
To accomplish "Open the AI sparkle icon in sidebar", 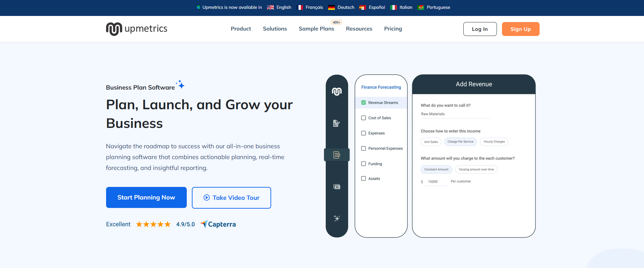I will click(337, 218).
